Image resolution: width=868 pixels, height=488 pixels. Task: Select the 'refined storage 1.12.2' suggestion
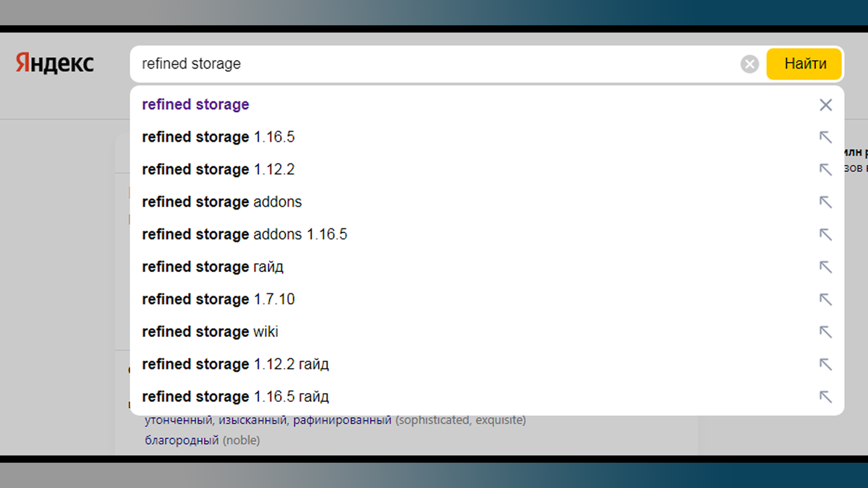click(x=218, y=170)
